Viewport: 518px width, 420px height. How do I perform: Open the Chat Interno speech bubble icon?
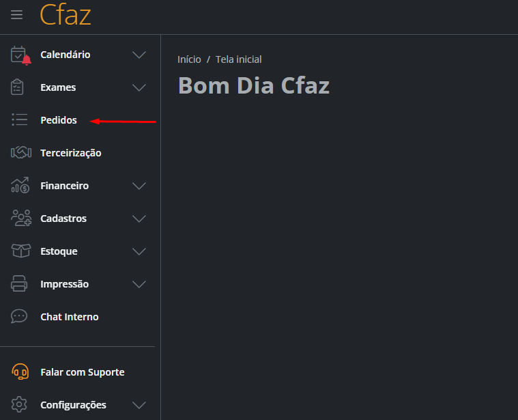click(x=19, y=316)
